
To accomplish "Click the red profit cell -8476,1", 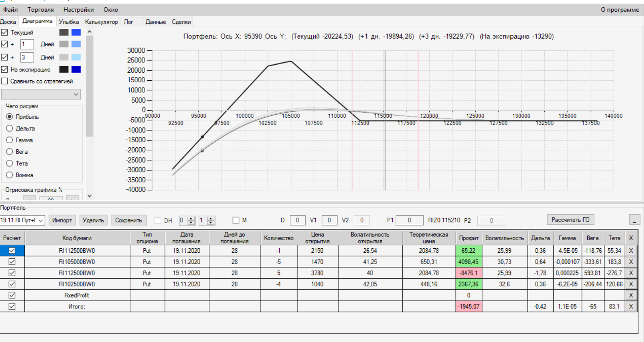I will 469,273.
